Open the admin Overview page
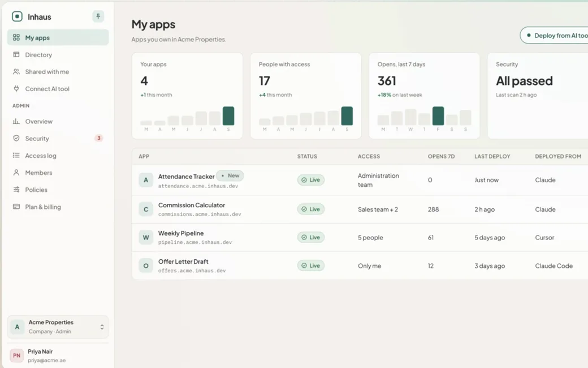 pos(58,121)
